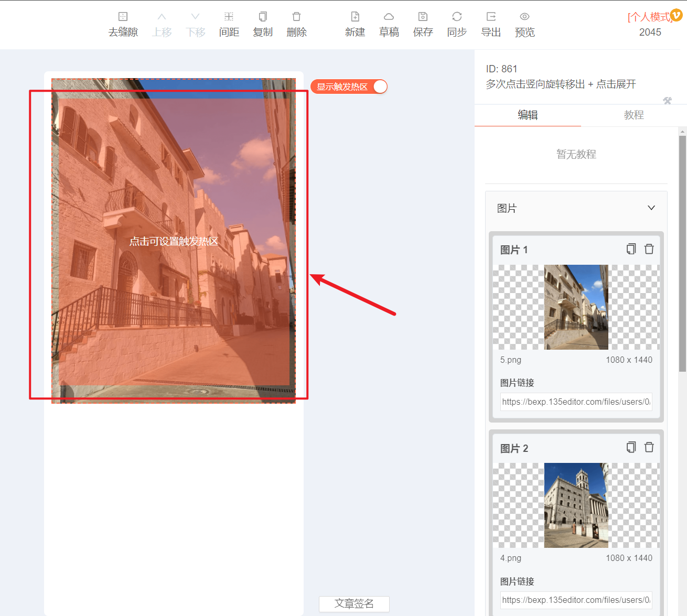Toggle the 显示触发热区 switch
This screenshot has height=616, width=687.
(x=349, y=87)
